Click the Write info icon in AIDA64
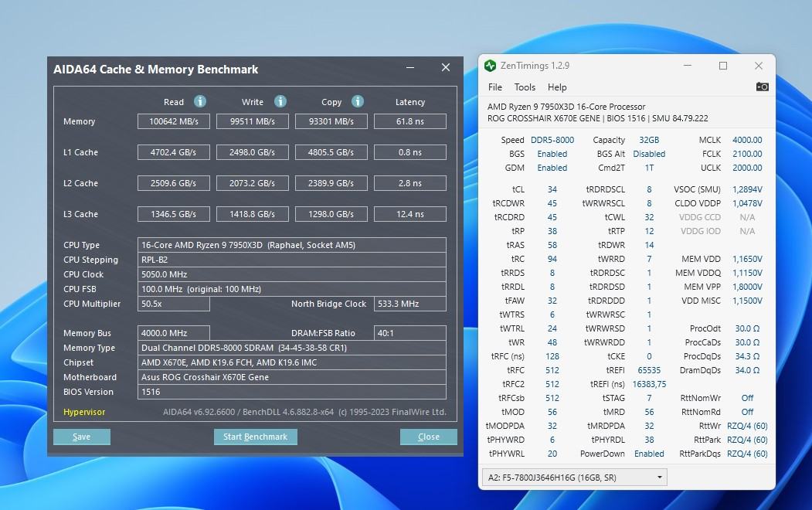The width and height of the screenshot is (812, 510). click(280, 101)
